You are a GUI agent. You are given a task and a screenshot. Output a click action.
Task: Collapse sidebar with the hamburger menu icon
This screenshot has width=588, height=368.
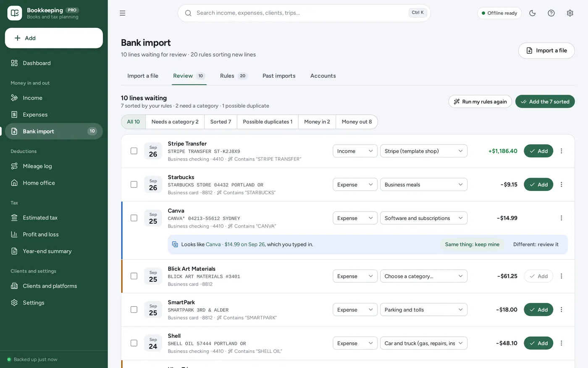point(123,13)
